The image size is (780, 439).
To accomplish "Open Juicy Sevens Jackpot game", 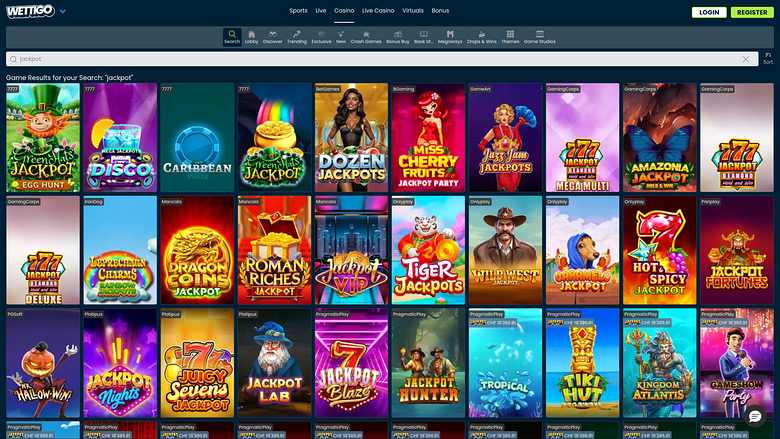I will (x=197, y=363).
